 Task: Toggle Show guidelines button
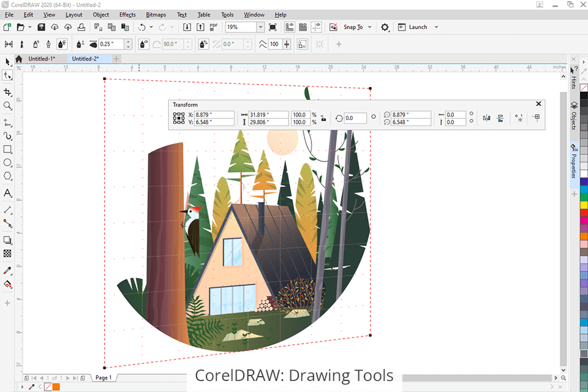[317, 27]
